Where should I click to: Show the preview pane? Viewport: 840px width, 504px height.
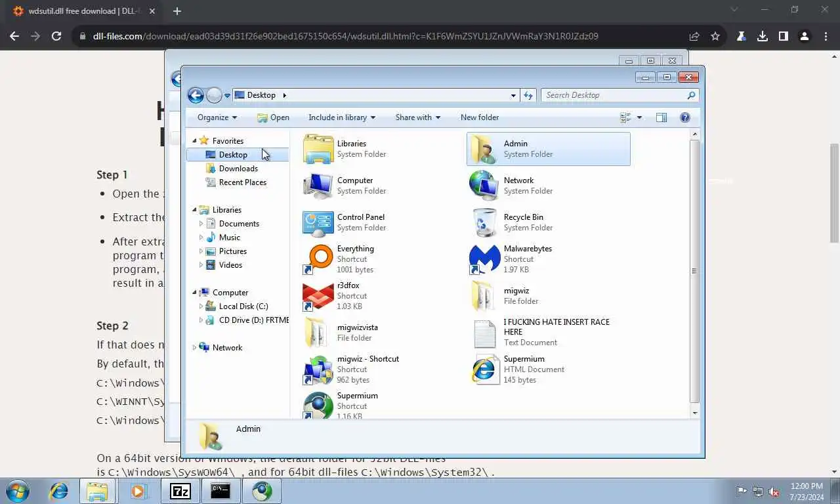click(x=661, y=117)
